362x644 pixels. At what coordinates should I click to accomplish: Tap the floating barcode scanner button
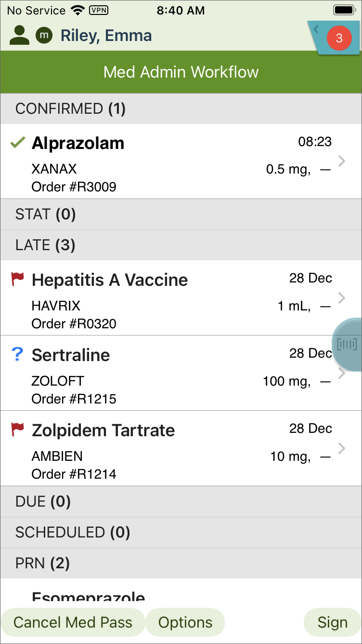(x=347, y=344)
